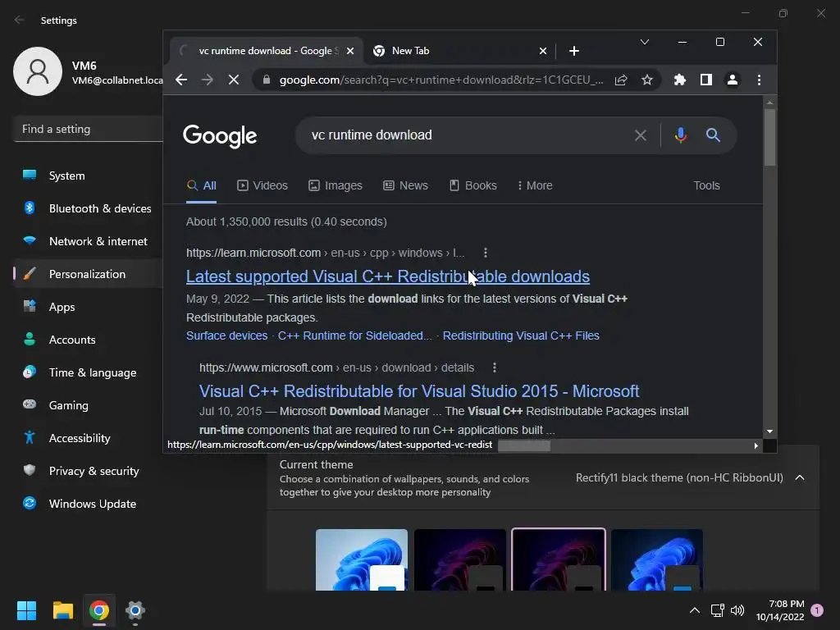Viewport: 840px width, 630px height.
Task: Go back in Chrome browser
Action: pyautogui.click(x=181, y=80)
